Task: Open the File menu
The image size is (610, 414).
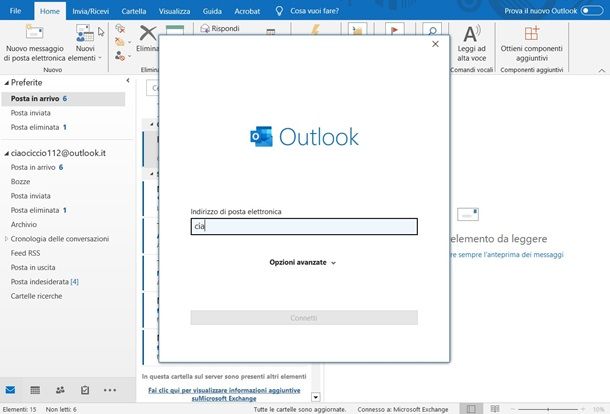Action: (x=16, y=11)
